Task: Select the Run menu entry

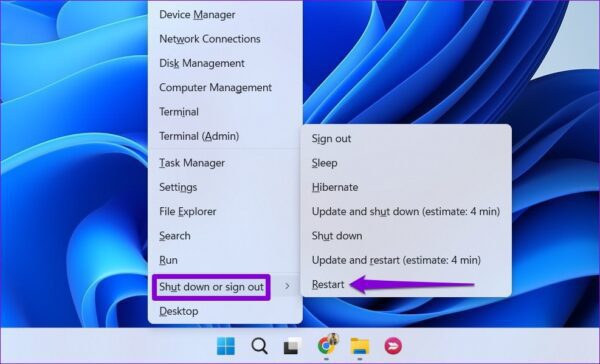Action: pos(168,260)
